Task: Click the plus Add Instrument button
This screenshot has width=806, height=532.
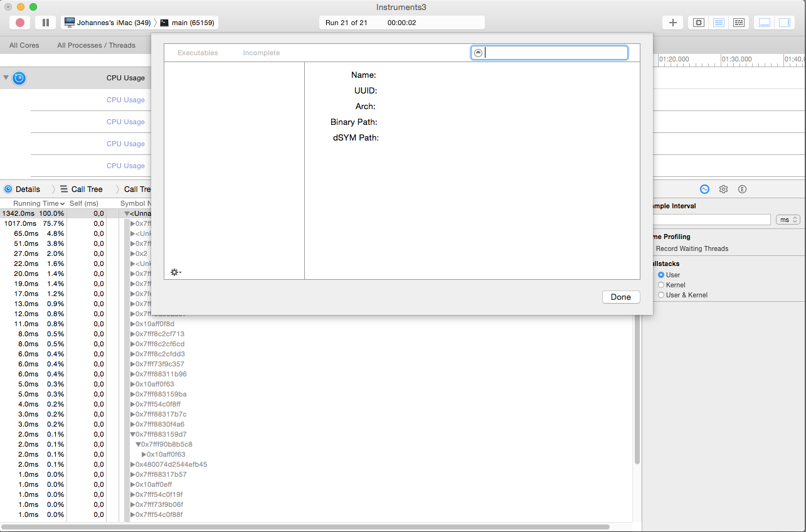Action: (673, 23)
